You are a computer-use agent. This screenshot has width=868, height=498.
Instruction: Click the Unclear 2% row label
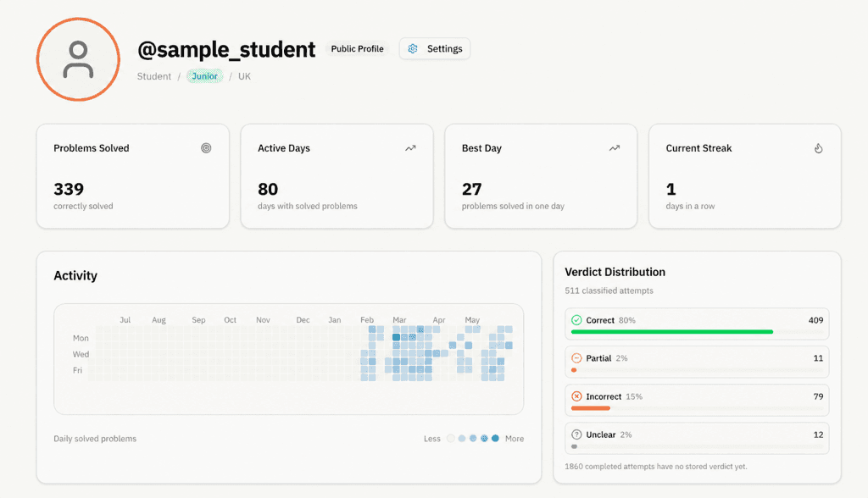[x=609, y=434]
